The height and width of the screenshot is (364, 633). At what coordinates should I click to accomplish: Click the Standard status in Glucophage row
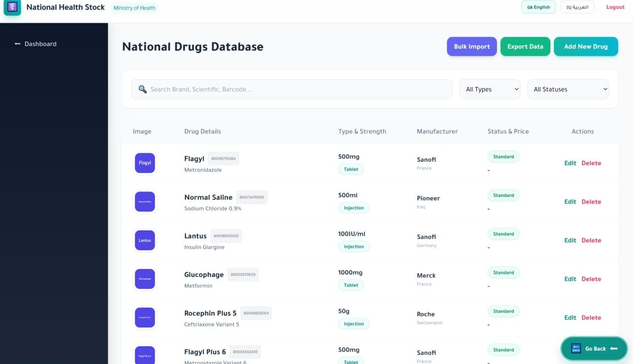503,273
